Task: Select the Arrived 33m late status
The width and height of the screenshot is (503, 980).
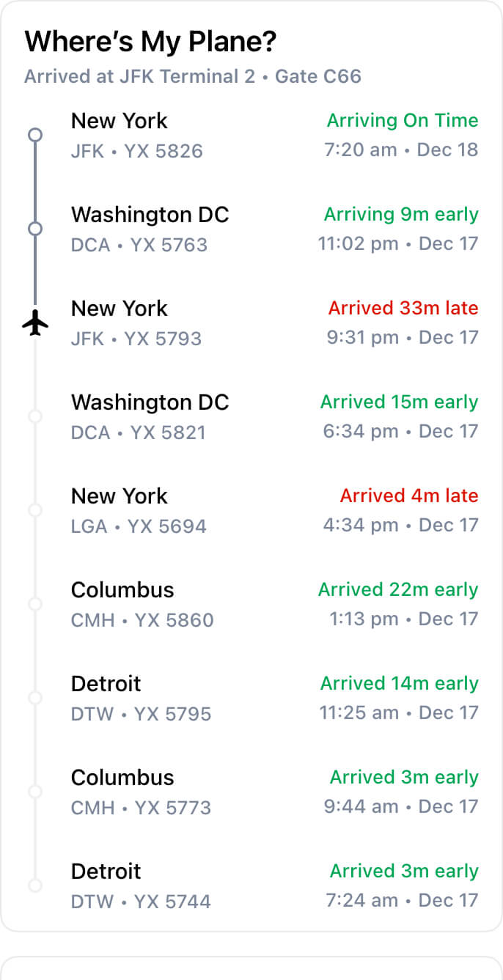Action: (403, 308)
